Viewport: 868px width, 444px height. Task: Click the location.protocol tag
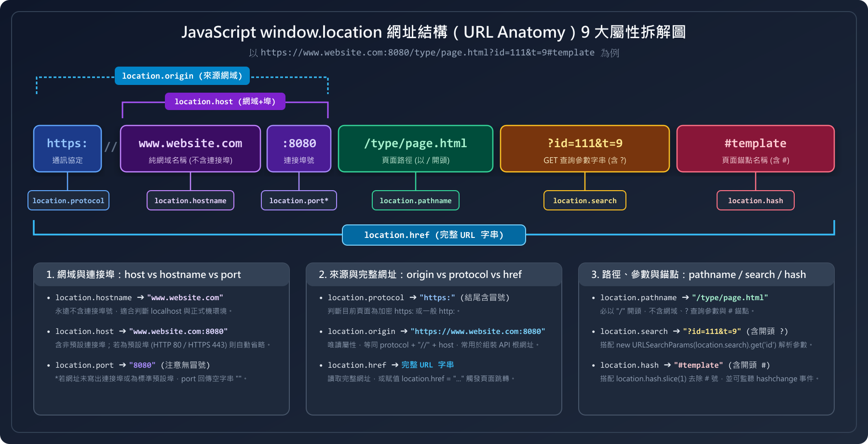click(x=68, y=200)
